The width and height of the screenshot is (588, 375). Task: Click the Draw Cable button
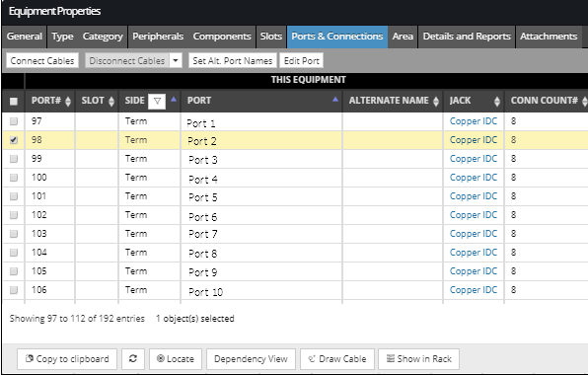[337, 359]
